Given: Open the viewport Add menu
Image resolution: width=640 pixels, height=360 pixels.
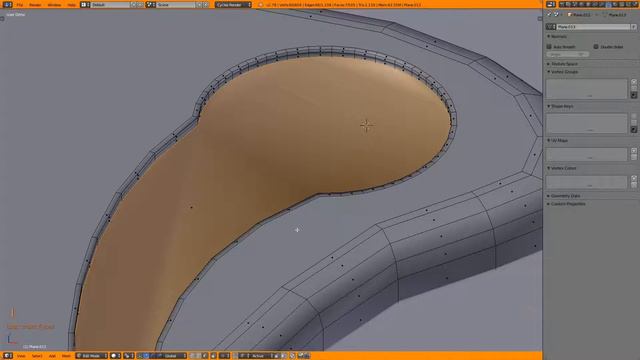Looking at the screenshot, I should pyautogui.click(x=52, y=356).
